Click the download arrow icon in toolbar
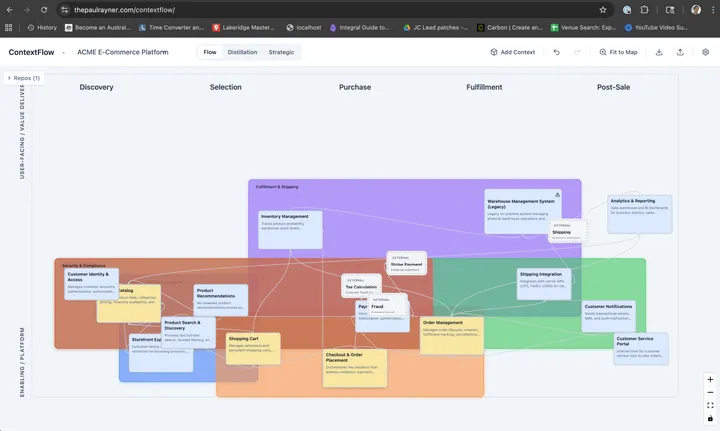 pyautogui.click(x=660, y=52)
